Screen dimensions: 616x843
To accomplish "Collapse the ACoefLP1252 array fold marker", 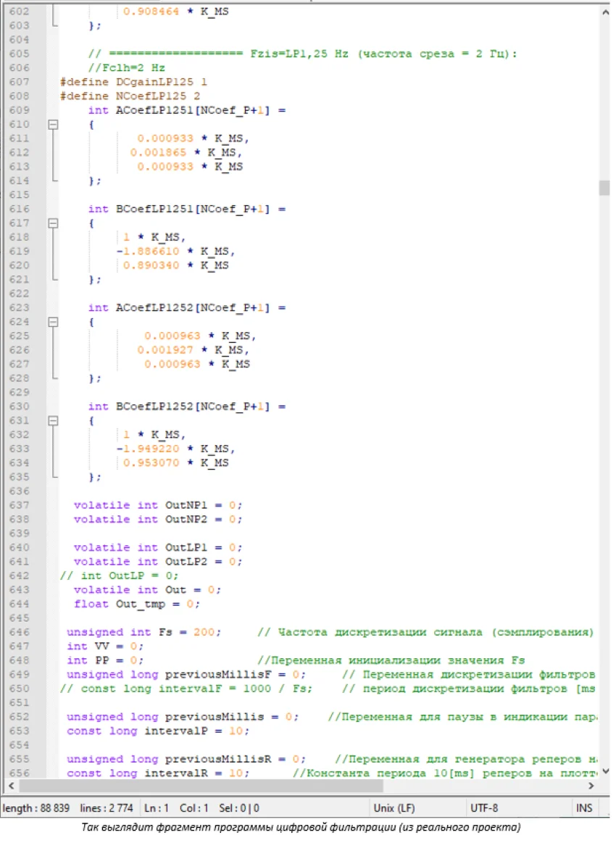I will point(52,322).
